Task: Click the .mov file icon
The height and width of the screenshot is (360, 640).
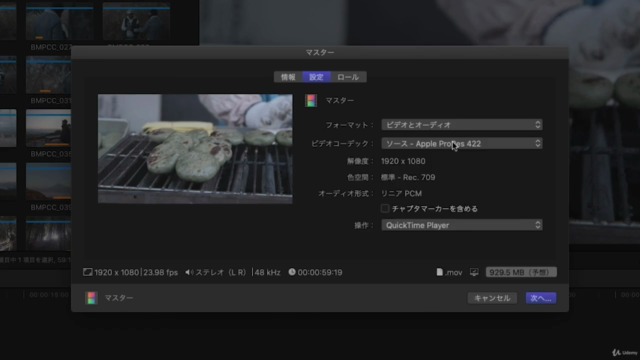Action: tap(440, 272)
